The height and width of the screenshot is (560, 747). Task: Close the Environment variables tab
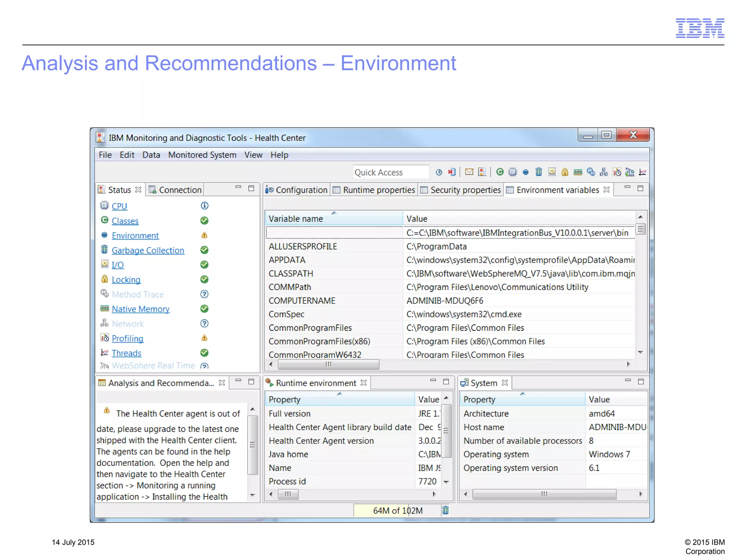[x=606, y=190]
